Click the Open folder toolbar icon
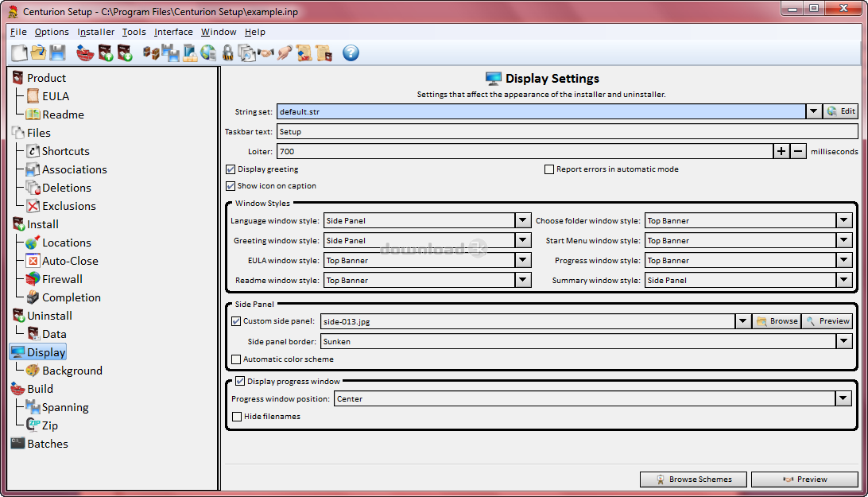The width and height of the screenshot is (868, 497). click(39, 53)
